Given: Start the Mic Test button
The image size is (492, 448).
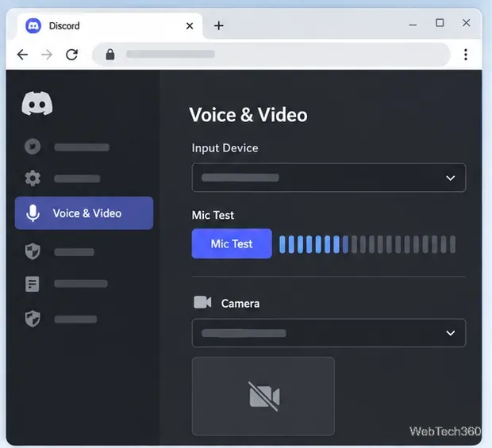Looking at the screenshot, I should click(x=232, y=243).
